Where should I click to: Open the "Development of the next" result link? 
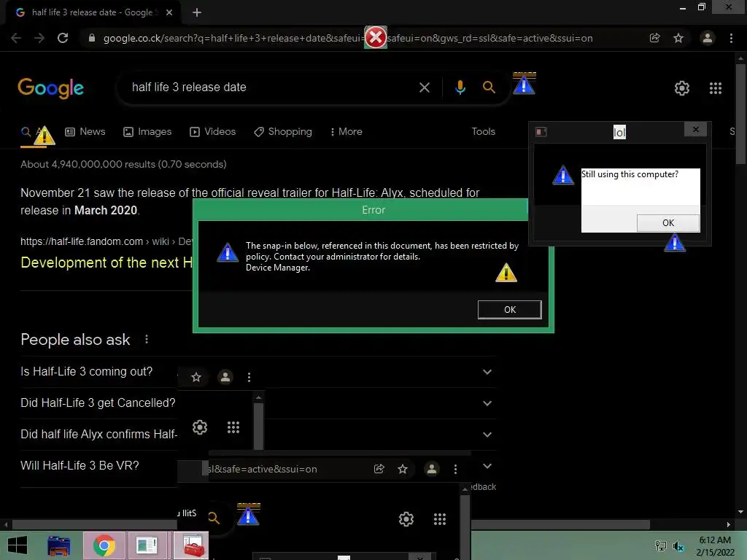tap(107, 262)
